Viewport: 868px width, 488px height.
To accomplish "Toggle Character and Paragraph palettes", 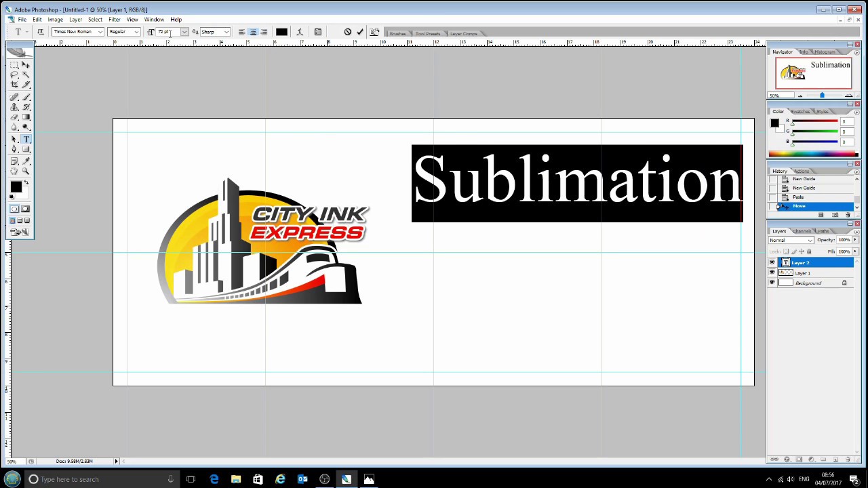I will pos(318,32).
